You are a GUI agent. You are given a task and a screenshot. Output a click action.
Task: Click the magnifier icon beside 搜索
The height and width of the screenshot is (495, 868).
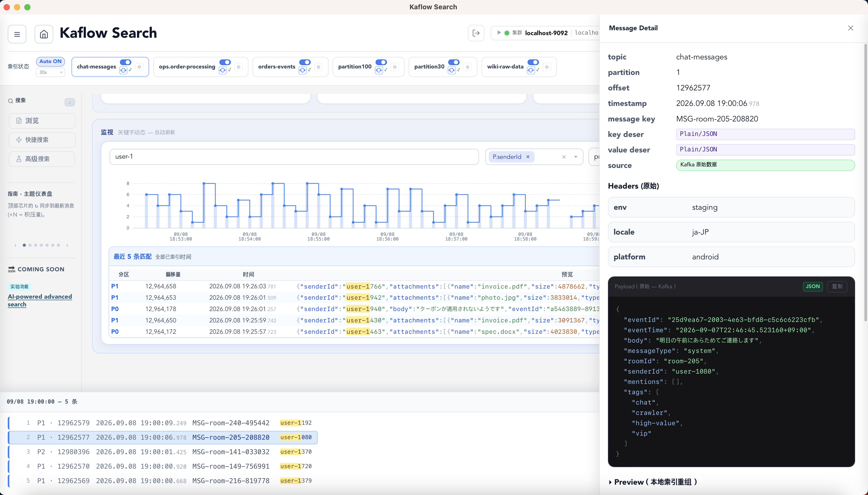[x=11, y=101]
